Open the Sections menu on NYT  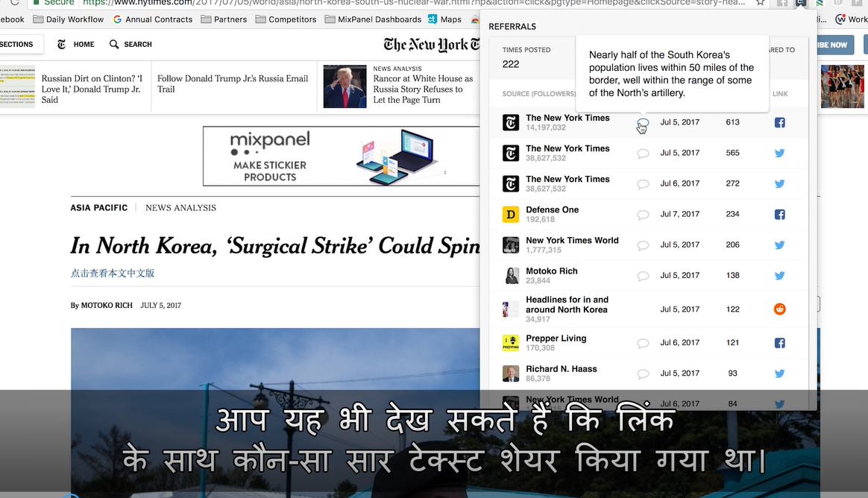coord(16,45)
